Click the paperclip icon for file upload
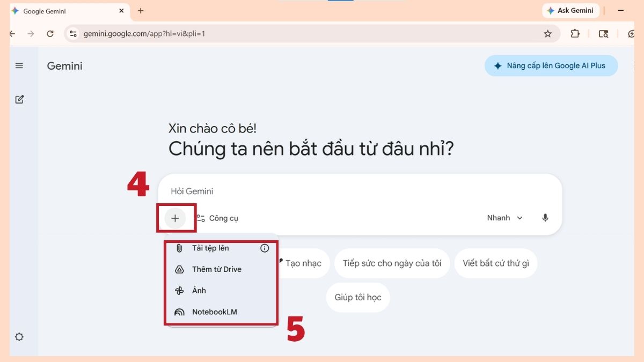 click(x=180, y=248)
